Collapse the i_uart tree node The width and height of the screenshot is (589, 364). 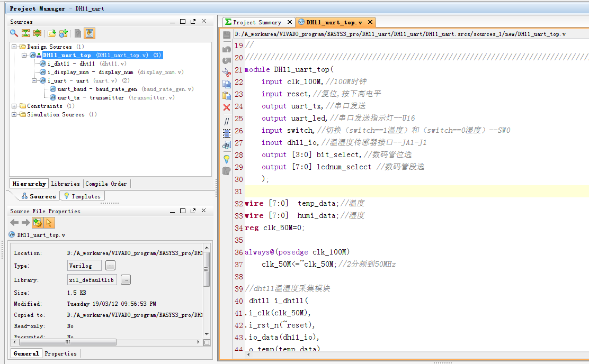tap(34, 81)
